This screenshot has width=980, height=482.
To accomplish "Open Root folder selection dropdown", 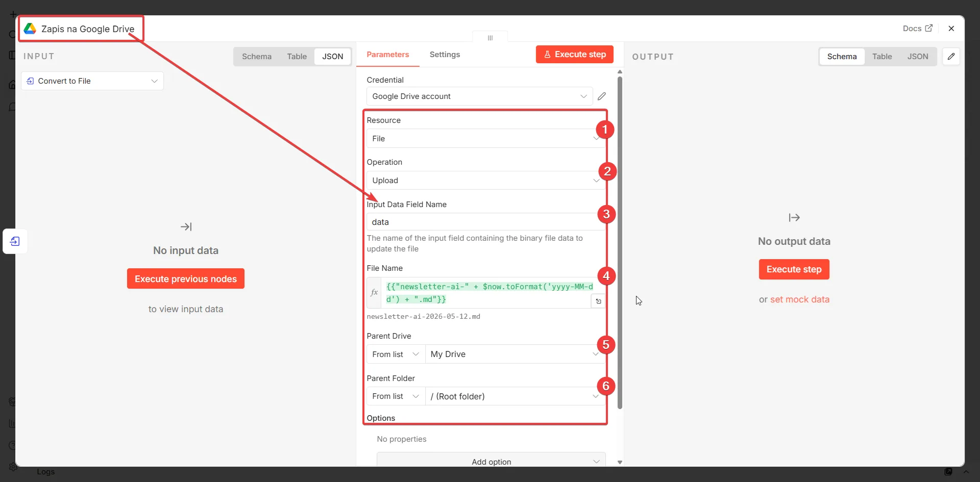I will coord(515,396).
